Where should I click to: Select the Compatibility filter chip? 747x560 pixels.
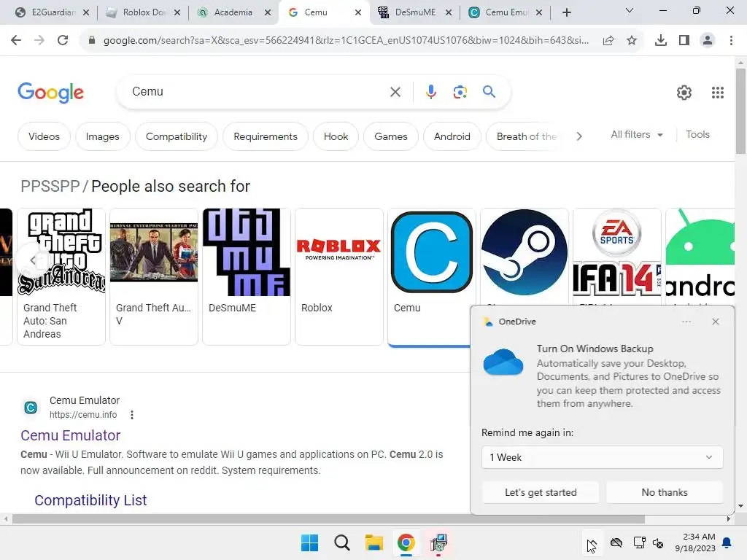[x=177, y=136]
